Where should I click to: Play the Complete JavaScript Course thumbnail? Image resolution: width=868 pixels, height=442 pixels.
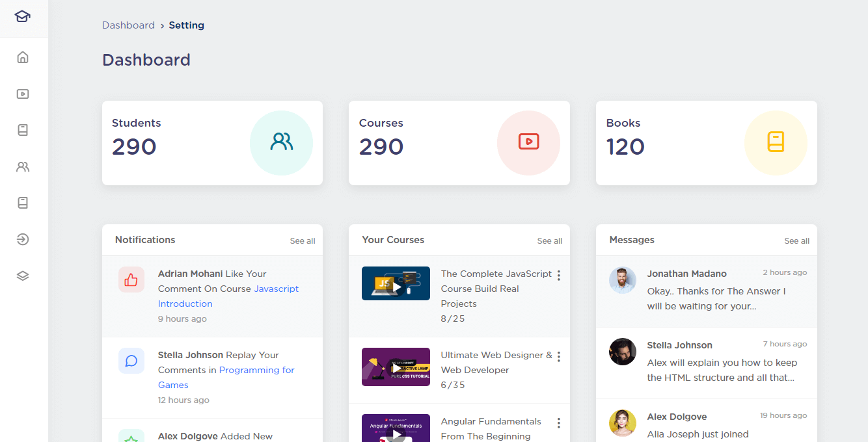(x=396, y=283)
